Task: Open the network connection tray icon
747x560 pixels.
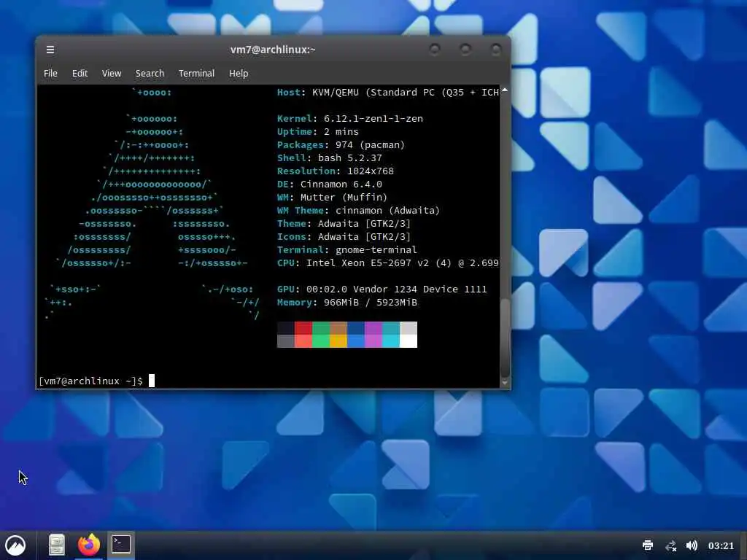Action: click(671, 545)
